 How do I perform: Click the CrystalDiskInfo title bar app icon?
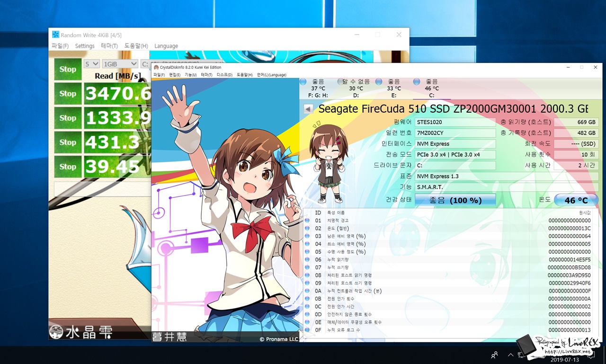click(x=156, y=67)
